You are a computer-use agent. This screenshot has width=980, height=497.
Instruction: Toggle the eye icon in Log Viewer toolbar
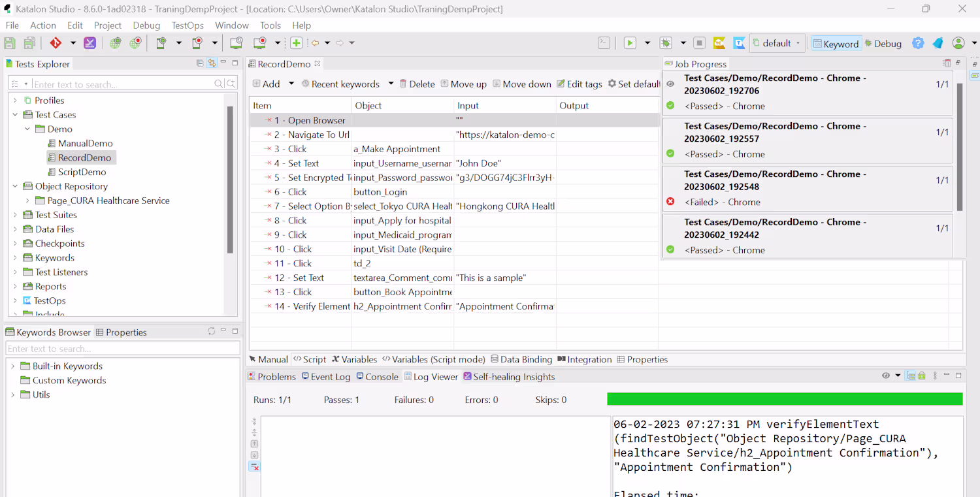pos(886,376)
